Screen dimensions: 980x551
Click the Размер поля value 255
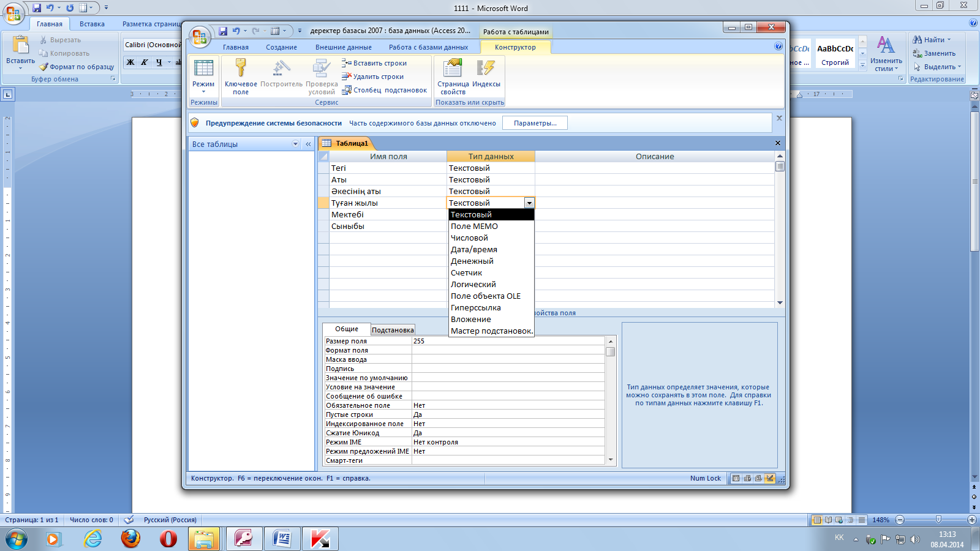point(508,341)
